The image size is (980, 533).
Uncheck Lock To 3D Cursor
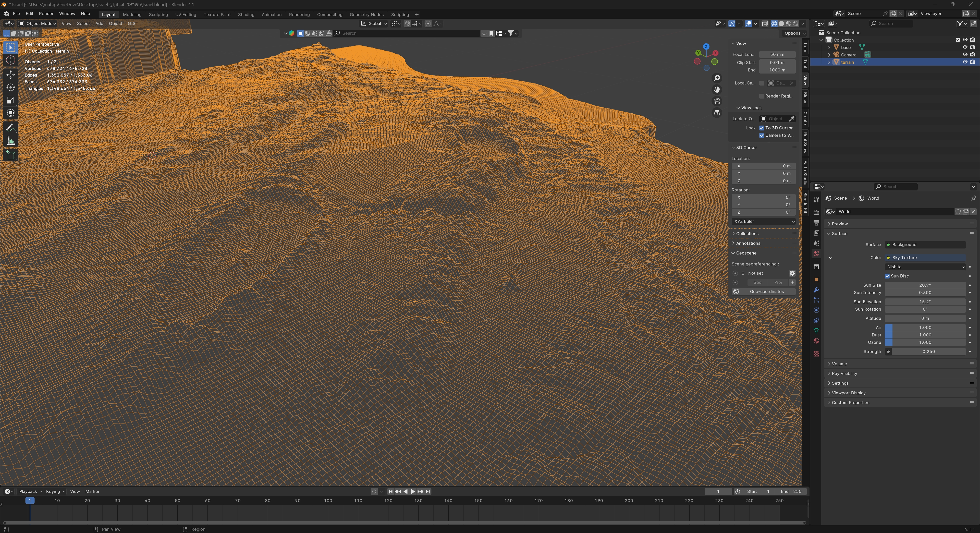[762, 128]
